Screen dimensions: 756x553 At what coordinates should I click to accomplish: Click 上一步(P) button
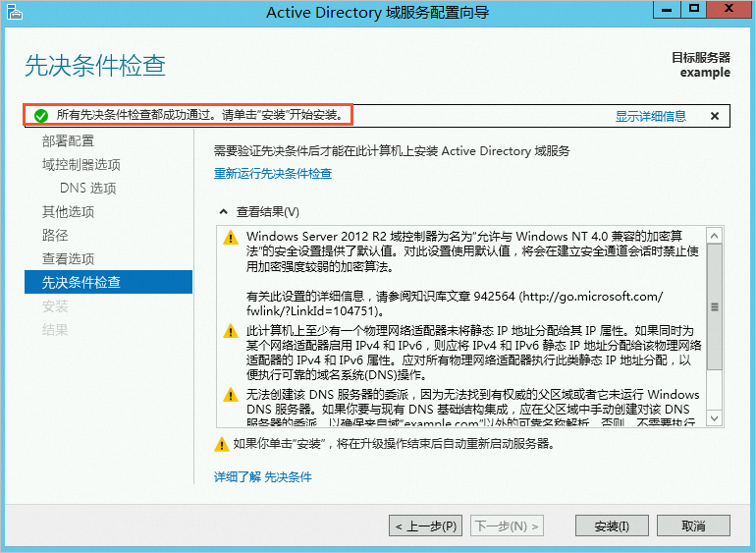[x=426, y=525]
